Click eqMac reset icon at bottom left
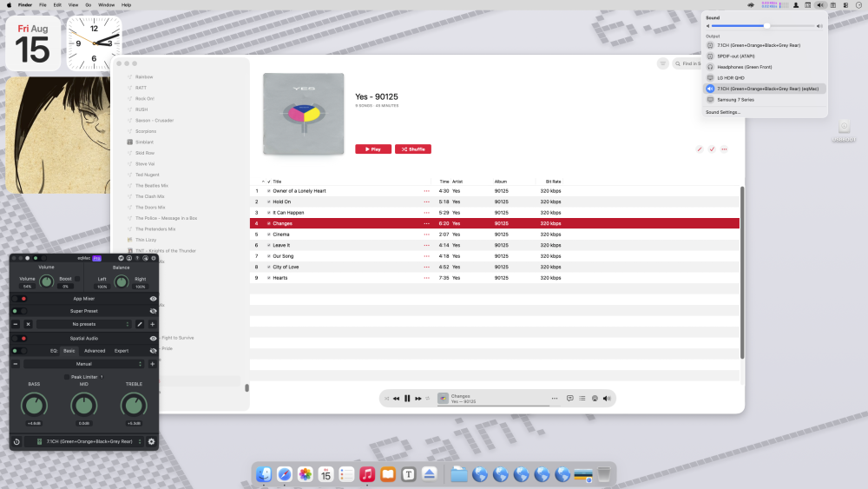Viewport: 868px width, 489px height. pos(16,441)
